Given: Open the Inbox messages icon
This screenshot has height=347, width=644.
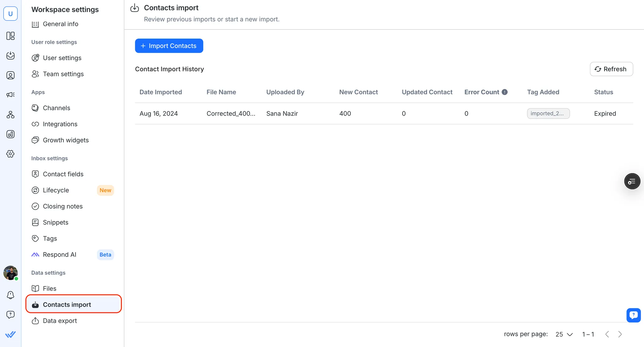Looking at the screenshot, I should (x=10, y=56).
